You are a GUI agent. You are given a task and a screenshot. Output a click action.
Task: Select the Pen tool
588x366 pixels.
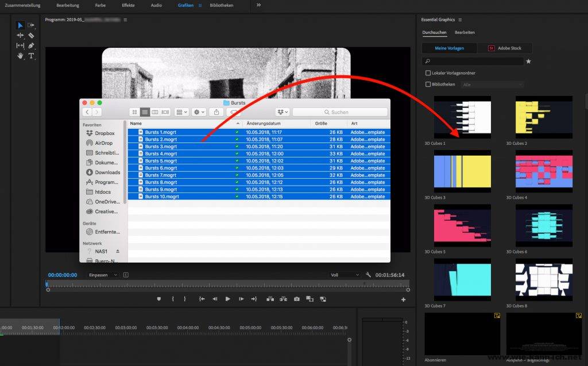point(31,45)
